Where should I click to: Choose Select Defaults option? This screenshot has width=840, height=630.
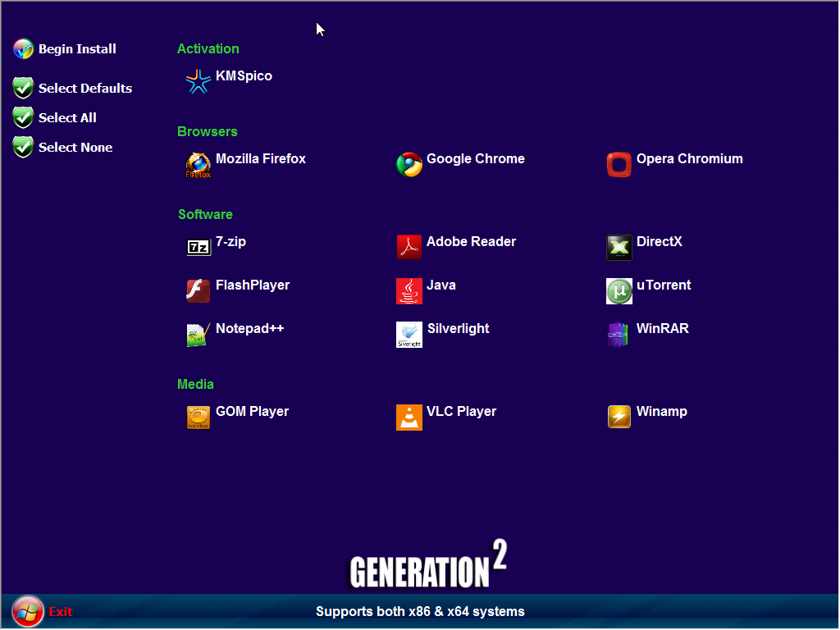click(85, 89)
